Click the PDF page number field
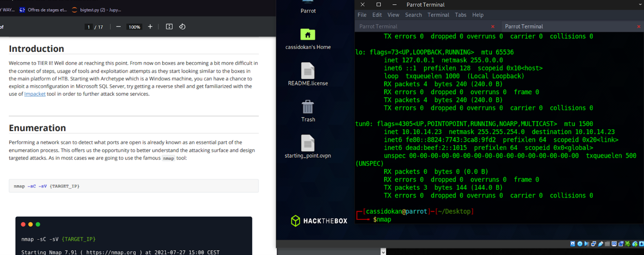The height and width of the screenshot is (255, 644). coord(89,27)
